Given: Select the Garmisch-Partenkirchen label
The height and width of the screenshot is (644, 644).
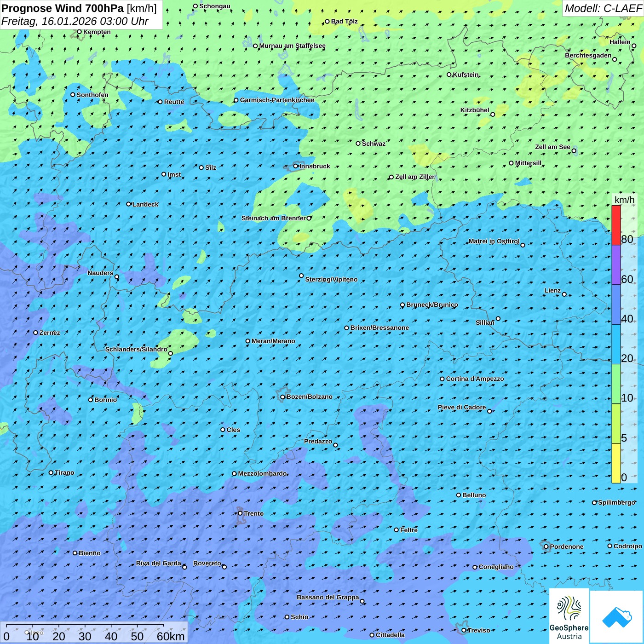Looking at the screenshot, I should pyautogui.click(x=277, y=100).
